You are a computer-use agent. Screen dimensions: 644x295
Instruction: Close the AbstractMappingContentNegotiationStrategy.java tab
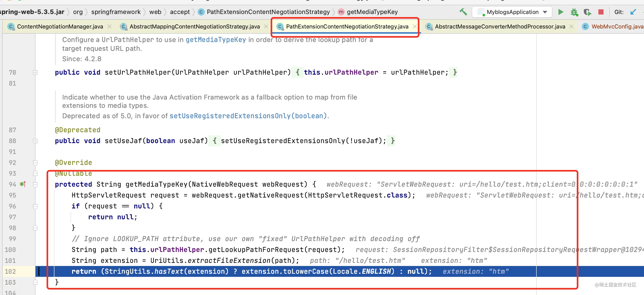(266, 26)
